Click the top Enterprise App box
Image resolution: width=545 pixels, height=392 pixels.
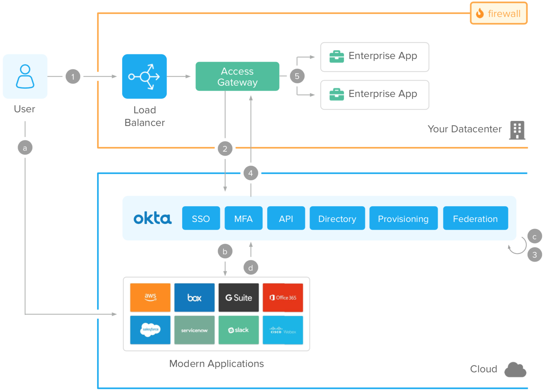pos(374,57)
